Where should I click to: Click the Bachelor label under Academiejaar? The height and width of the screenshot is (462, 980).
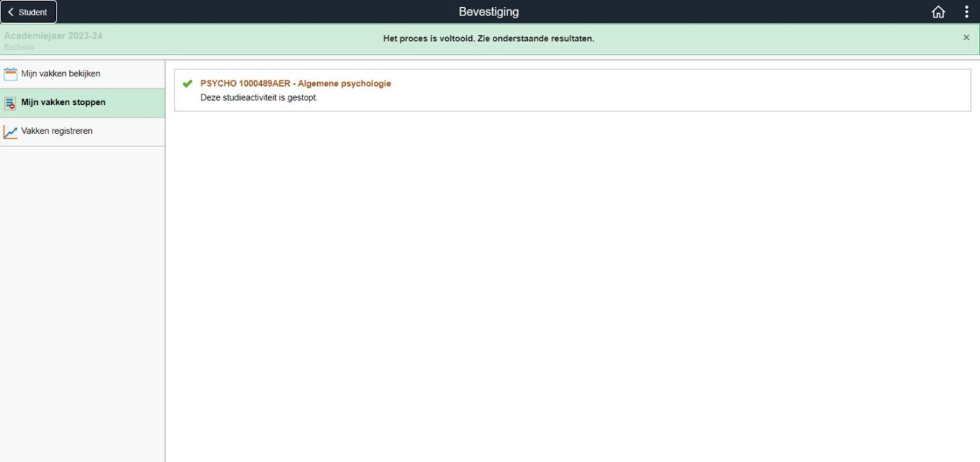pyautogui.click(x=19, y=47)
